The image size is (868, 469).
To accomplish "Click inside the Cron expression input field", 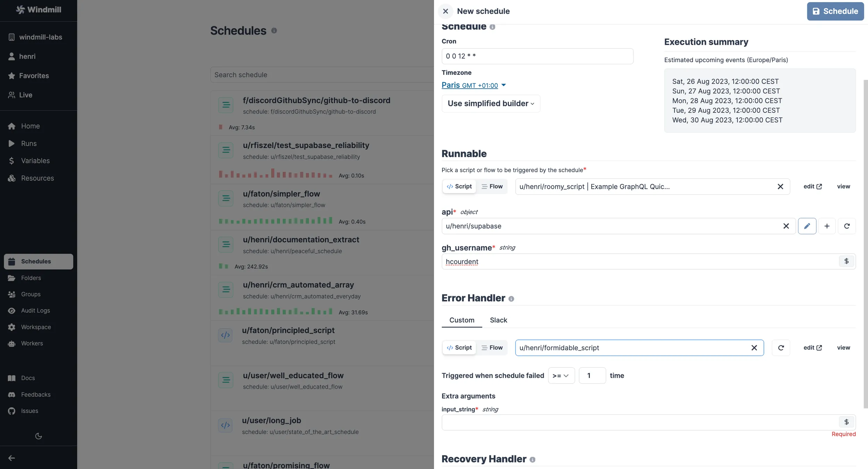I will tap(537, 56).
